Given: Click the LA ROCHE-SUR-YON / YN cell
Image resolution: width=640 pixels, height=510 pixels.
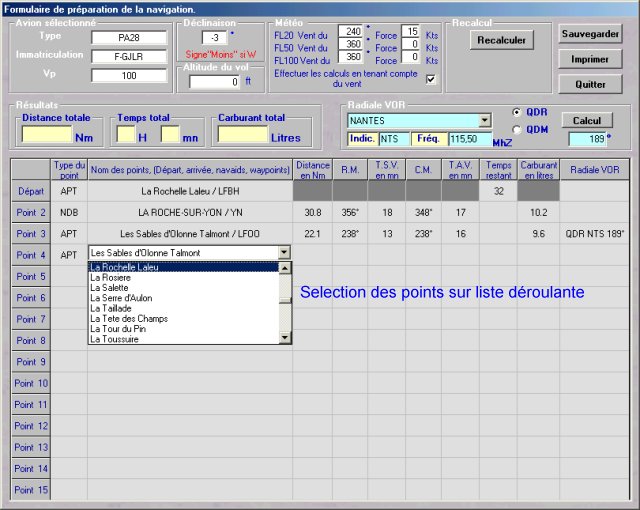Looking at the screenshot, I should pos(190,212).
